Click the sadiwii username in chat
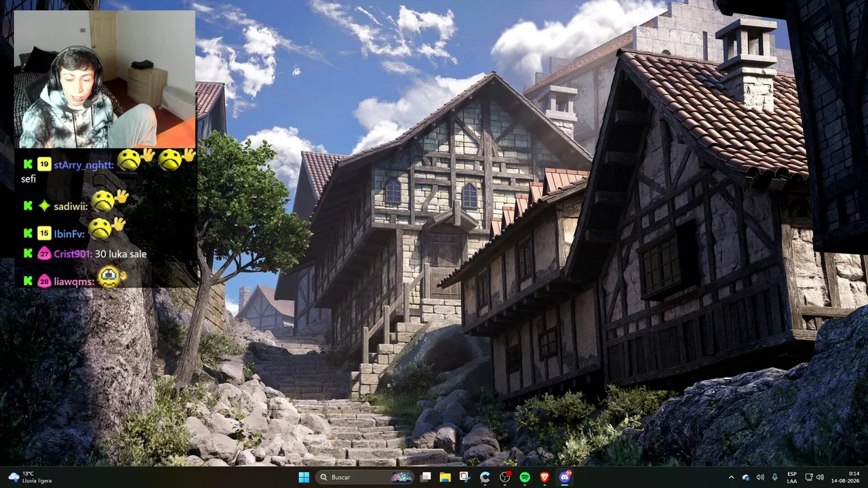This screenshot has height=488, width=868. (71, 206)
